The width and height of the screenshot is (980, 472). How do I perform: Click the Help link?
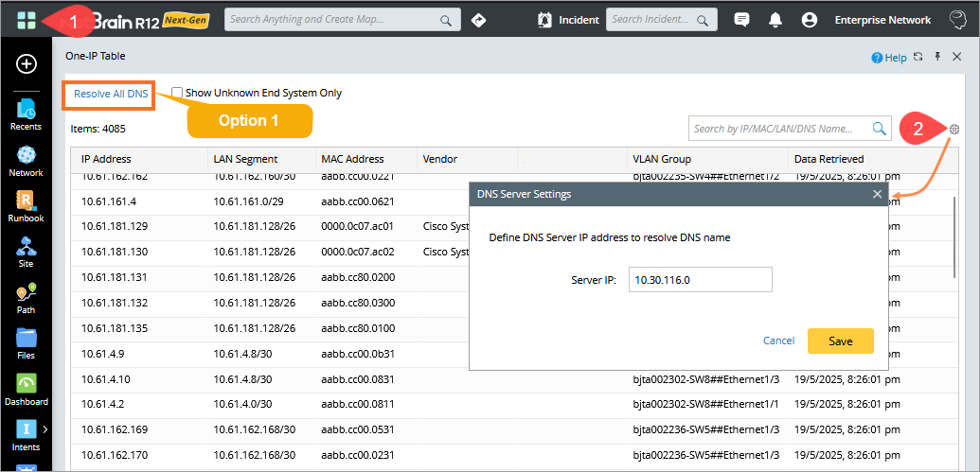pos(895,58)
